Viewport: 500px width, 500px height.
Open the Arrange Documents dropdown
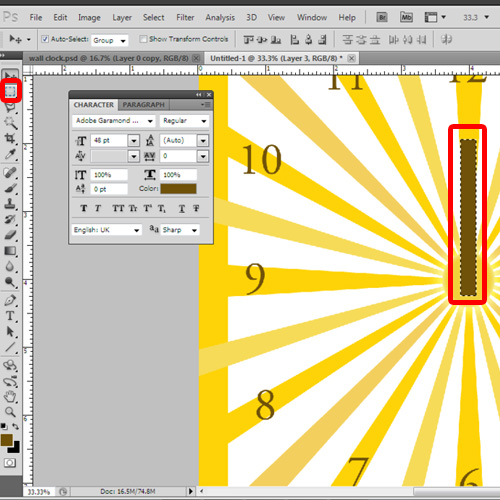point(434,17)
